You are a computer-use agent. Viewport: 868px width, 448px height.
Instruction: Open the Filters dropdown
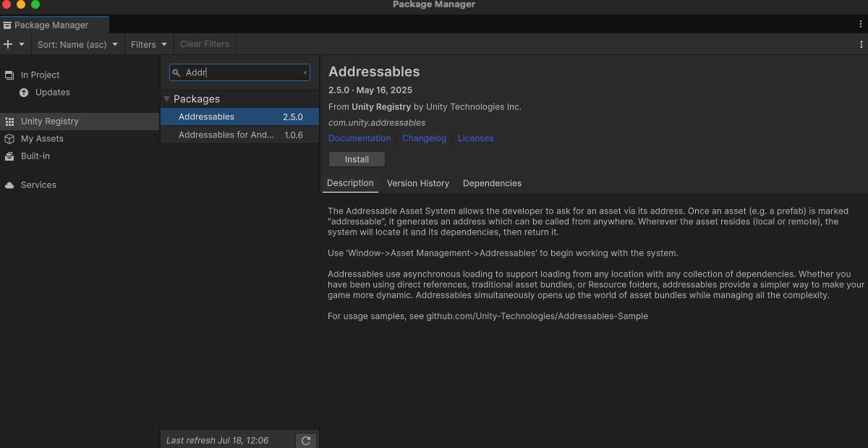click(x=149, y=44)
